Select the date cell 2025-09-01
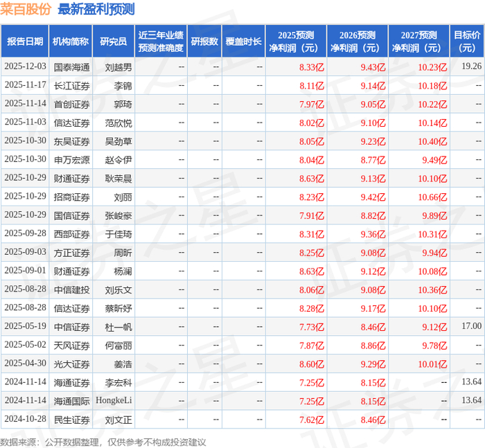Screen dimensions: 485x448 (25, 271)
